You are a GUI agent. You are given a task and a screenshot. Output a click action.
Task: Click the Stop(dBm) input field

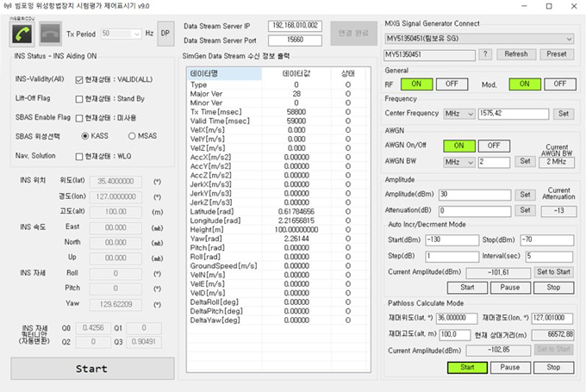coord(547,240)
